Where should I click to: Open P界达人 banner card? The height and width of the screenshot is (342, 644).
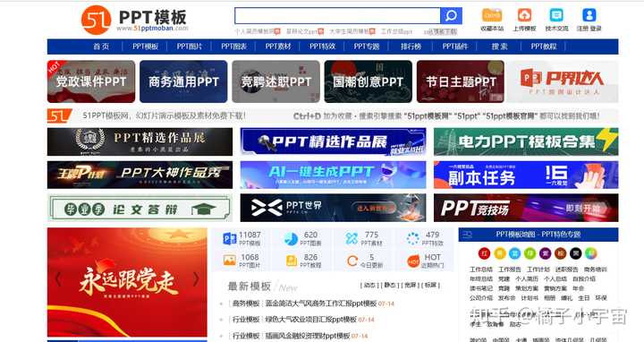(563, 81)
